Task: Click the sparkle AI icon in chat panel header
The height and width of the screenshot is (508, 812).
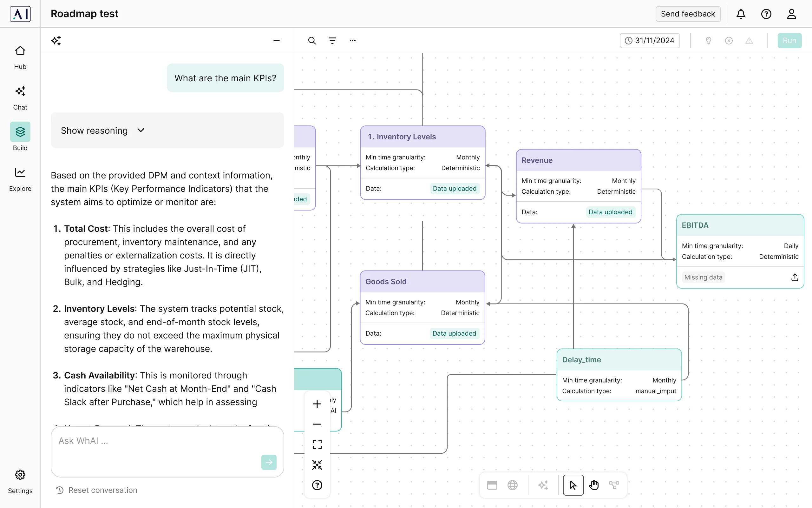Action: coord(56,41)
